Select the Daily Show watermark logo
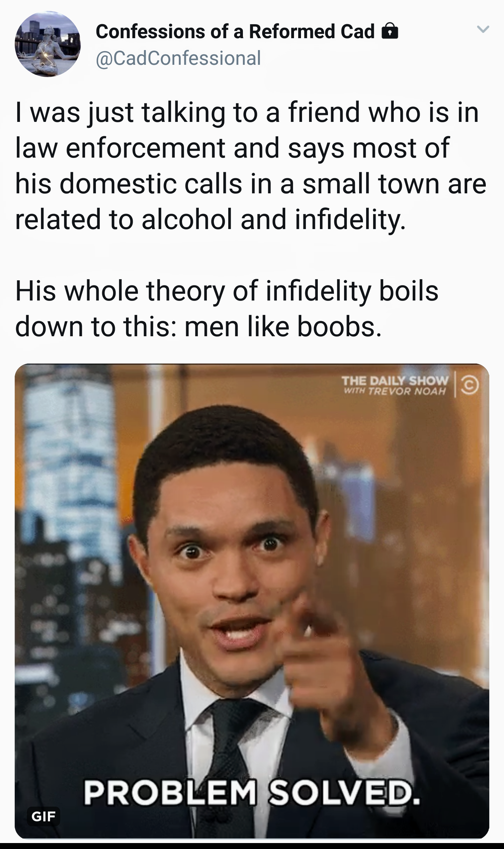This screenshot has width=504, height=849. click(394, 386)
